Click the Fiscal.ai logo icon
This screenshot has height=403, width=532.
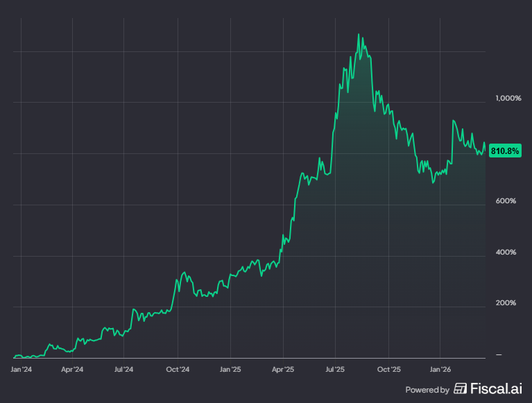pos(460,388)
